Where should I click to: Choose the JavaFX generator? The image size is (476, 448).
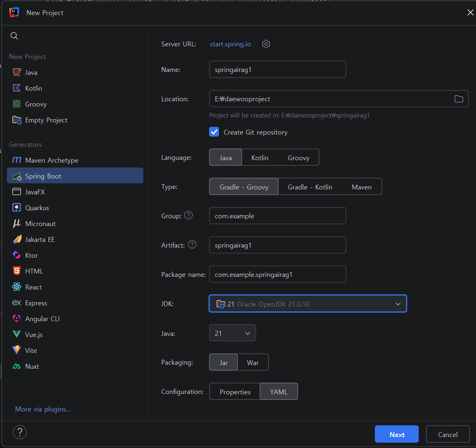pos(75,192)
